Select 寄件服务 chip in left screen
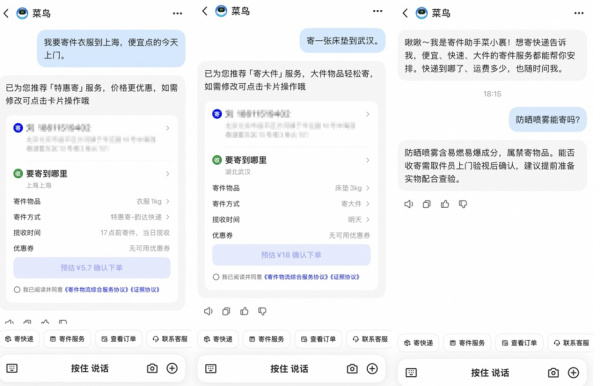Screen dimensions: 600x386 (x=67, y=339)
